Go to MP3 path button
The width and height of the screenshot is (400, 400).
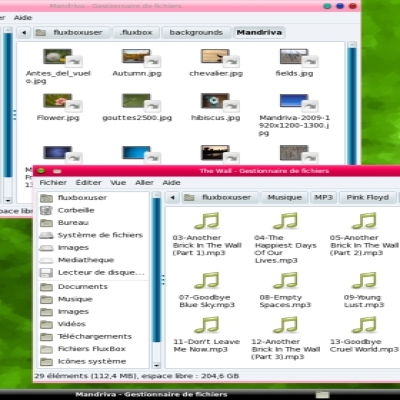(x=323, y=198)
